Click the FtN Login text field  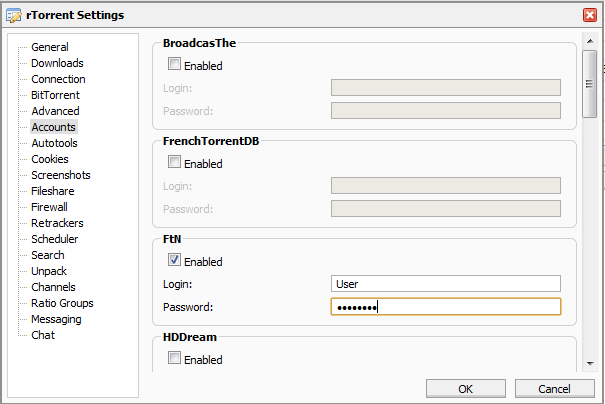[445, 284]
